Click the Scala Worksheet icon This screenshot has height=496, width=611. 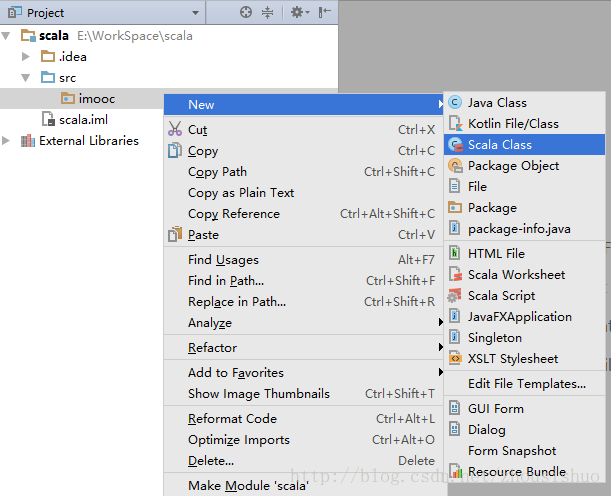(x=455, y=274)
